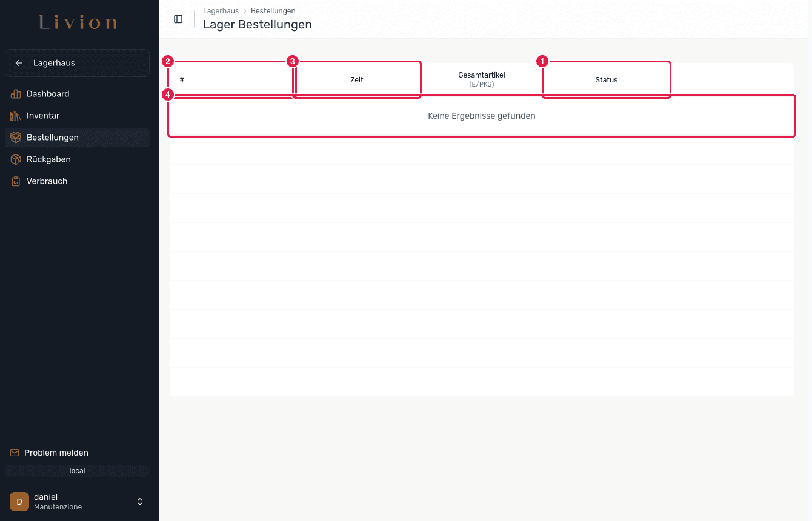Click the Bestellungen box icon

point(16,138)
